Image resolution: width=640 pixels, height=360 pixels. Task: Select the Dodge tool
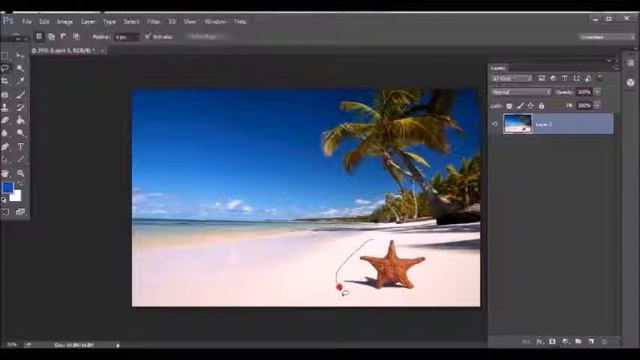click(x=20, y=133)
